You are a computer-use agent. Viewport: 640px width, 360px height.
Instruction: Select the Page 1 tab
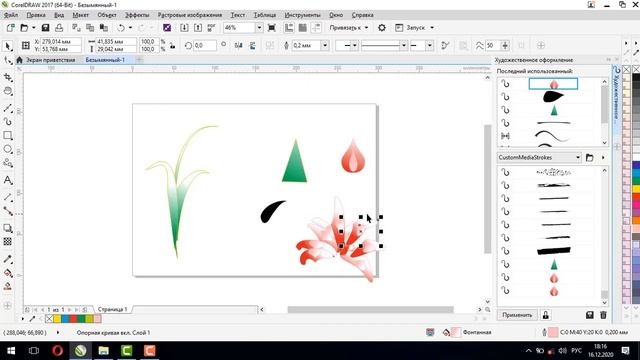[x=113, y=309]
